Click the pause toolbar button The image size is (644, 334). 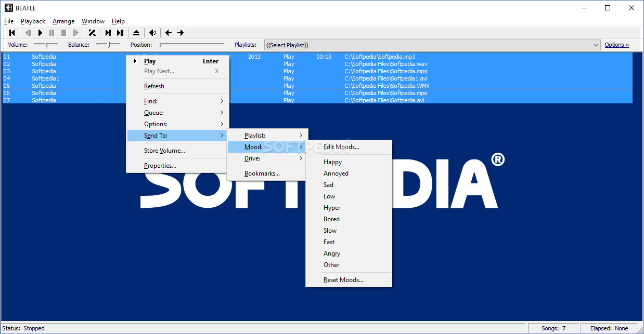[52, 33]
